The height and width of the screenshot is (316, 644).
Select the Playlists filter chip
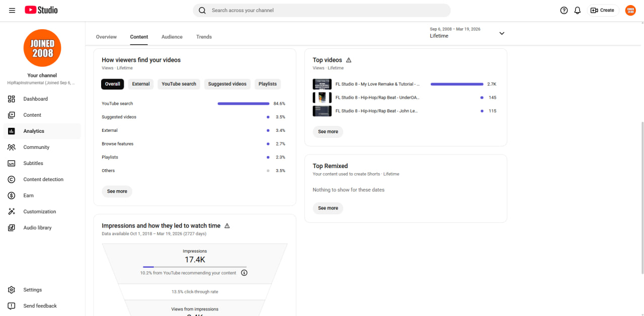(x=268, y=84)
